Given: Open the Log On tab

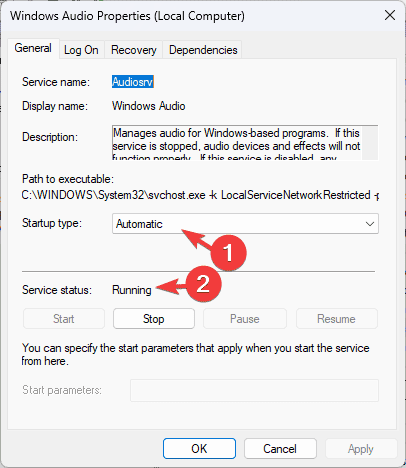Looking at the screenshot, I should (81, 50).
